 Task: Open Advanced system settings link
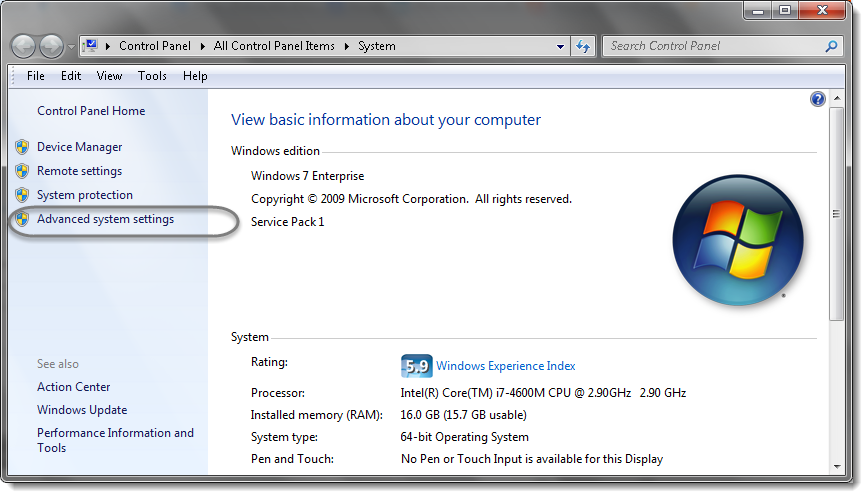tap(106, 219)
